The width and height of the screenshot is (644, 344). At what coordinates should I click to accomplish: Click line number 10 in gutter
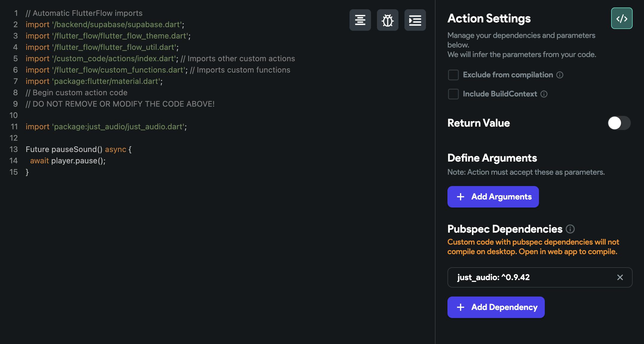coord(14,116)
